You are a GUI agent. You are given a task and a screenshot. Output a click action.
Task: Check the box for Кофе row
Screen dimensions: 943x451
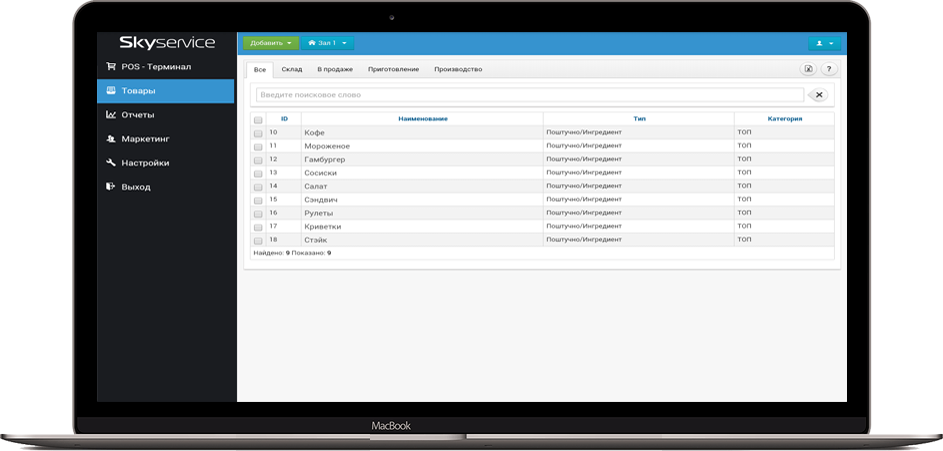coord(258,133)
